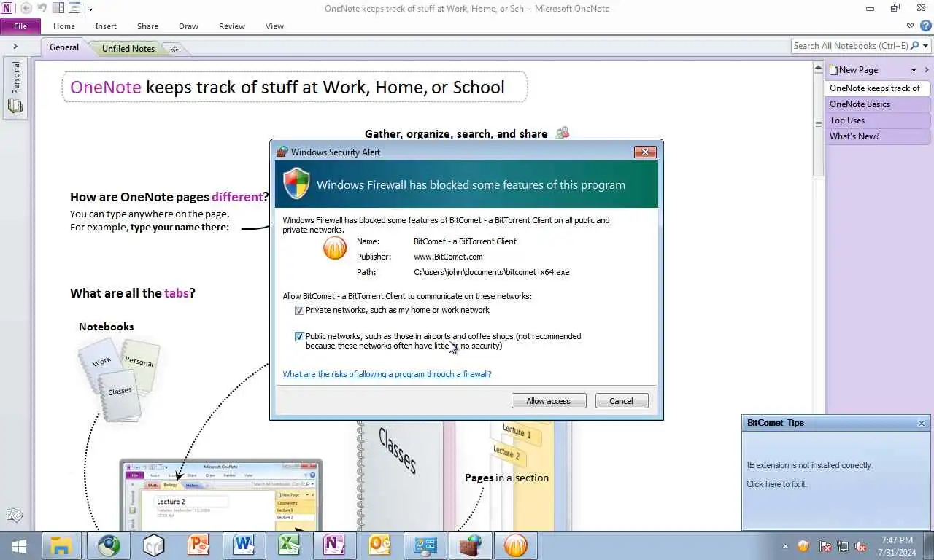Open the File tab
Screen dimensions: 934x560
click(x=20, y=26)
